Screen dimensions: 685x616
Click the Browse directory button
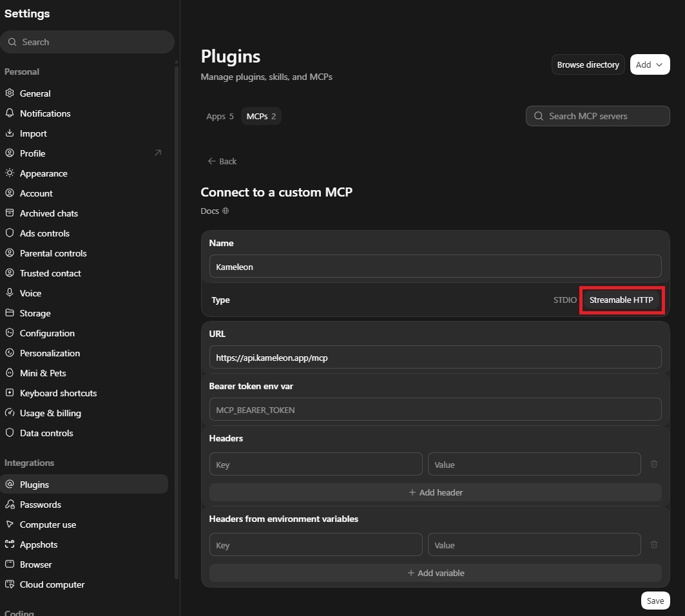[x=588, y=64]
